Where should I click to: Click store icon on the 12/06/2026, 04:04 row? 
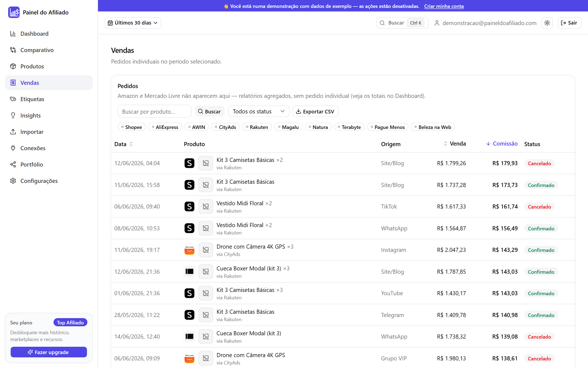click(x=189, y=163)
